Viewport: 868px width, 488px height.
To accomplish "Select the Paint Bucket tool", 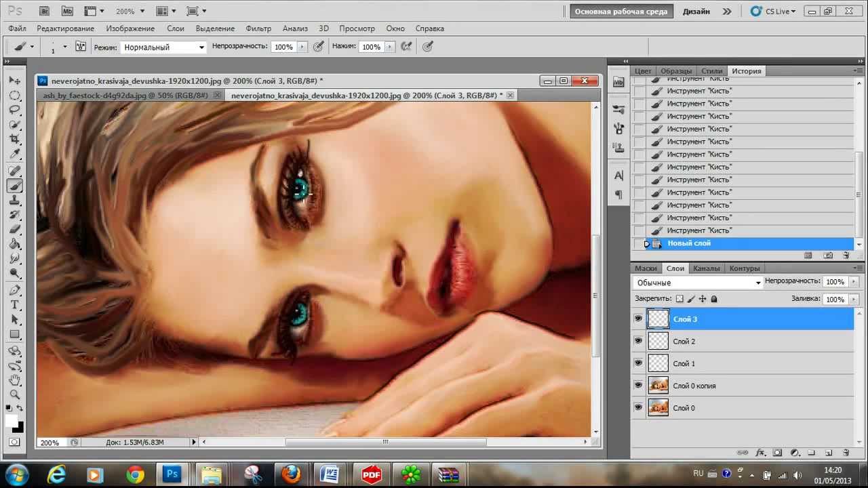I will point(14,245).
